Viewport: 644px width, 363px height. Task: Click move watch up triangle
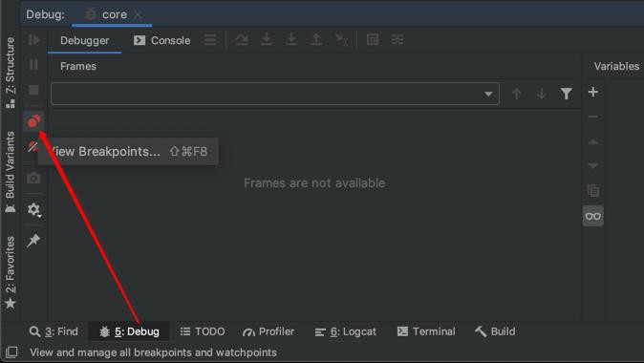593,141
